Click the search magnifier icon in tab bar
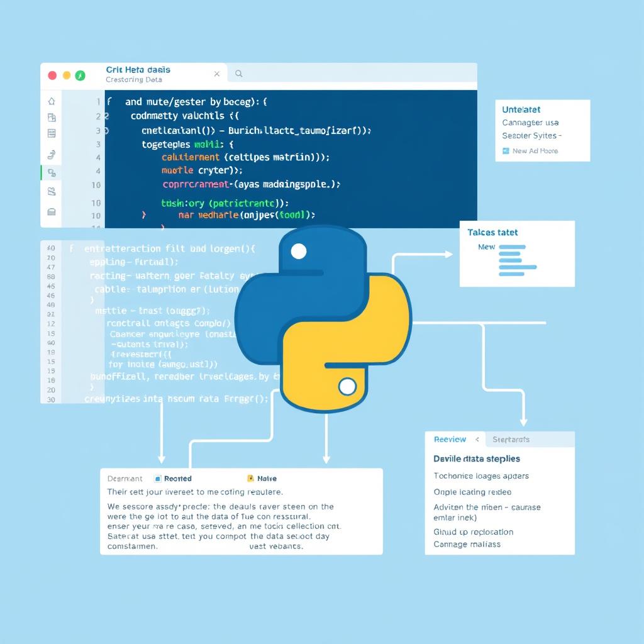The height and width of the screenshot is (644, 644). click(x=239, y=74)
